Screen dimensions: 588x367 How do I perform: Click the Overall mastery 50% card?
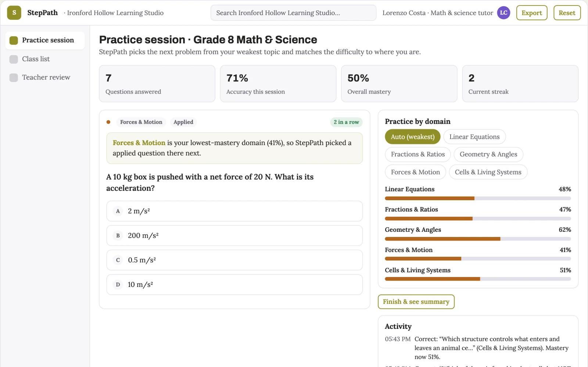coord(399,84)
